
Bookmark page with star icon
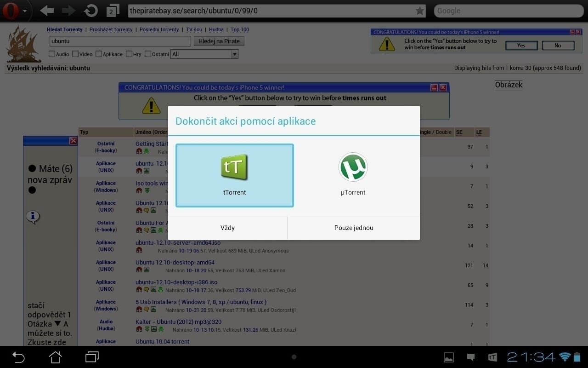419,11
